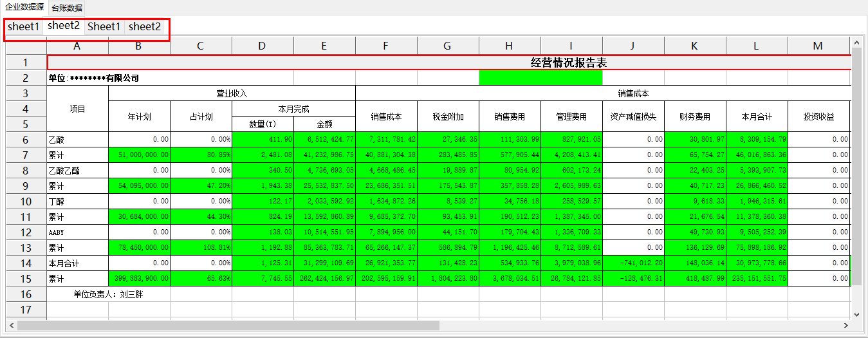This screenshot has height=338, width=868.
Task: Select the 本月合计 column header cell
Action: tap(757, 117)
